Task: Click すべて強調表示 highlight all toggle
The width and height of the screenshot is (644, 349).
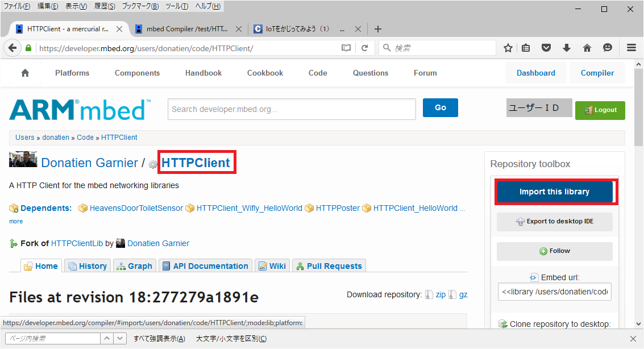Action: coord(159,339)
